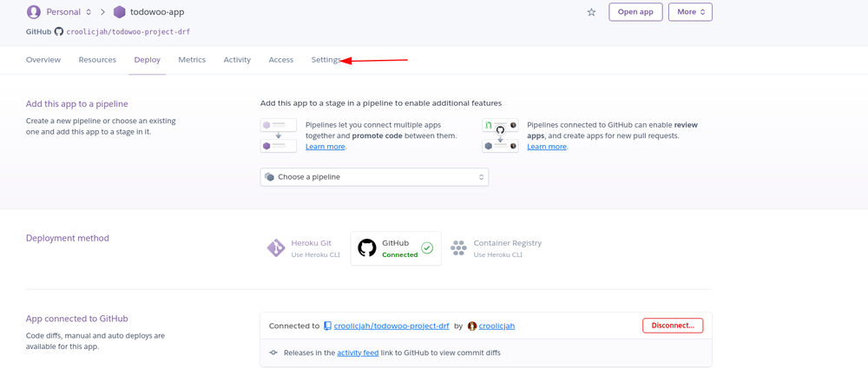The height and width of the screenshot is (389, 868).
Task: Switch to the Overview tab
Action: (x=43, y=60)
